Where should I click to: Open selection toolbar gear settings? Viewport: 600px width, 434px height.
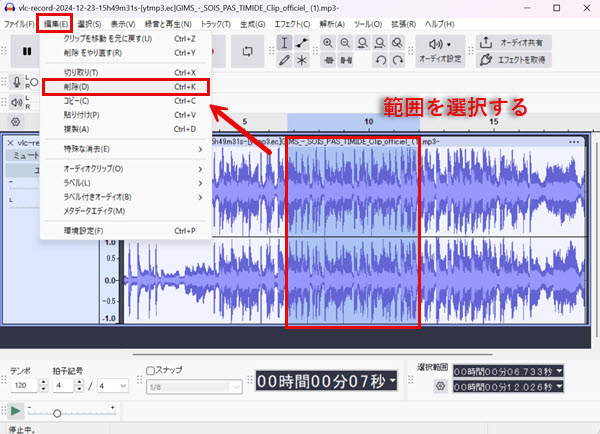click(440, 386)
